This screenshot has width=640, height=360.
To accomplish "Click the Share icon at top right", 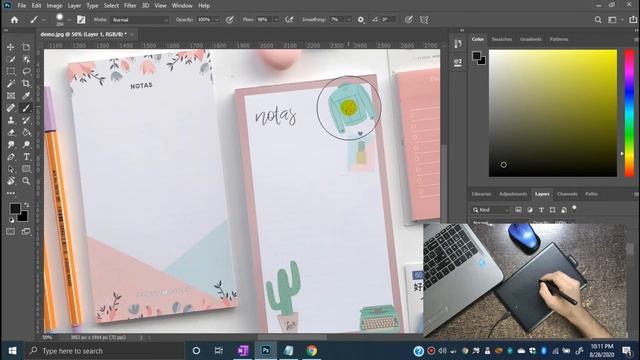I will click(633, 20).
